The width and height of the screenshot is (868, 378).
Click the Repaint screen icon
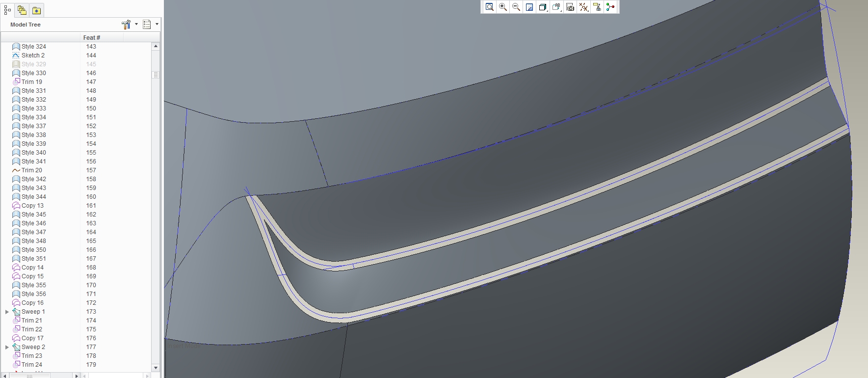(x=529, y=7)
